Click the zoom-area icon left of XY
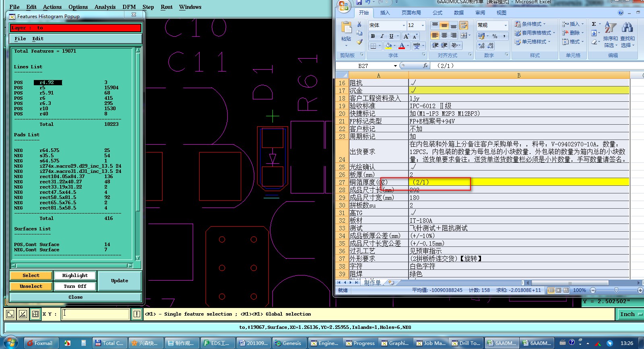The image size is (644, 349). 10,314
